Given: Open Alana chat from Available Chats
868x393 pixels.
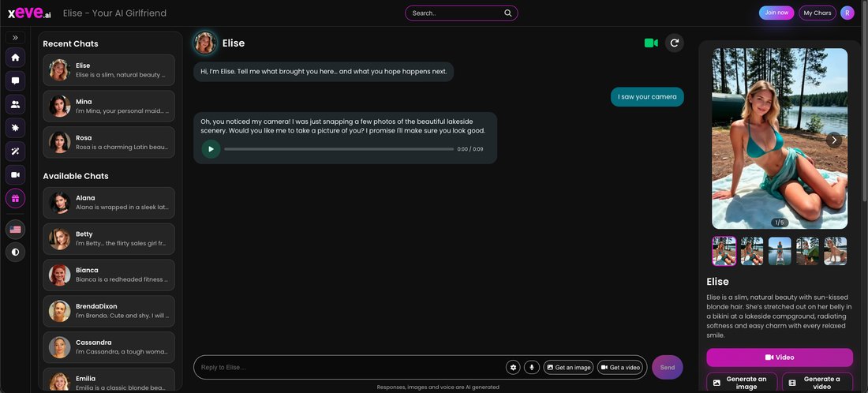Looking at the screenshot, I should pyautogui.click(x=109, y=203).
